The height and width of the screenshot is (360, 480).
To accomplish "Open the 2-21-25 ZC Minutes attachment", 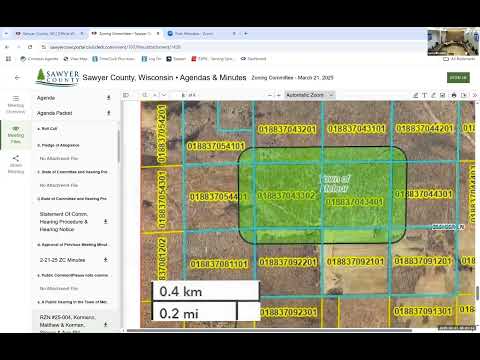I will pos(62,260).
